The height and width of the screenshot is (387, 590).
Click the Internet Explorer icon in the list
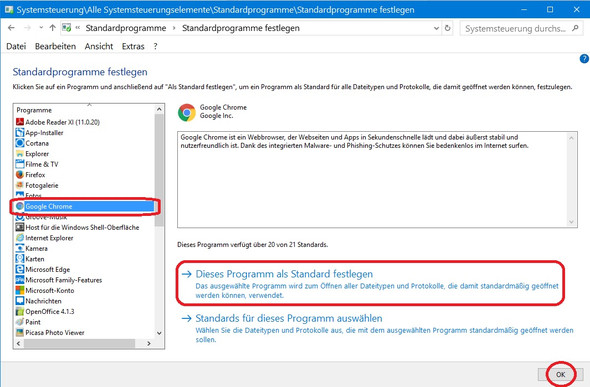pyautogui.click(x=20, y=238)
